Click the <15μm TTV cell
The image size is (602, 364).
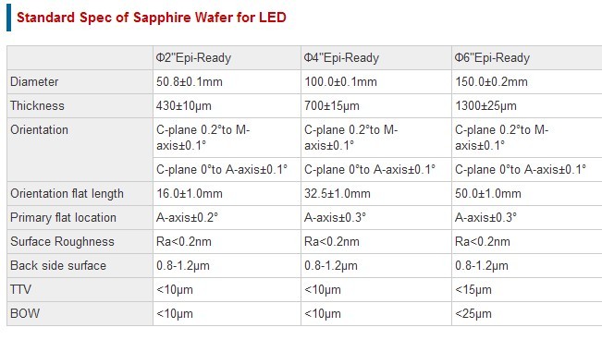tap(473, 289)
